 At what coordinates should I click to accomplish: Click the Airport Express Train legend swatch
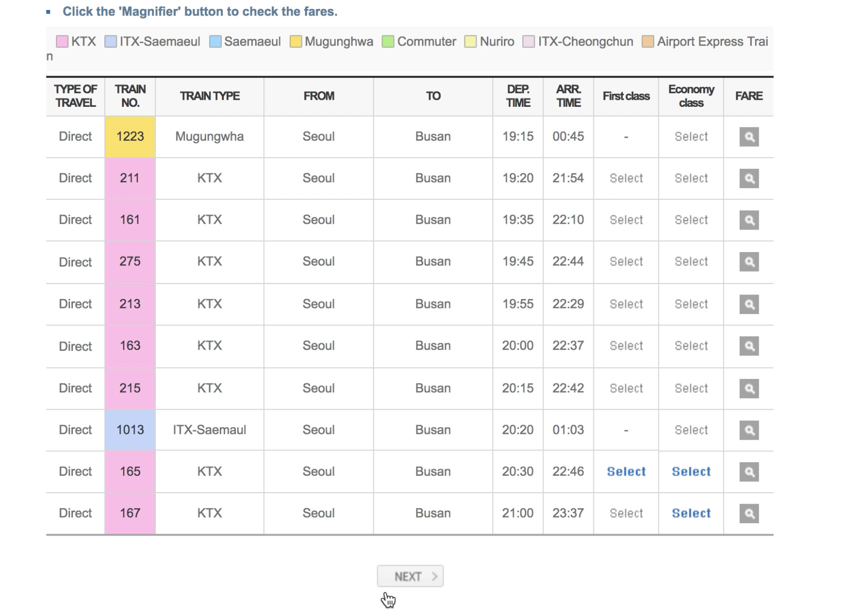tap(648, 41)
